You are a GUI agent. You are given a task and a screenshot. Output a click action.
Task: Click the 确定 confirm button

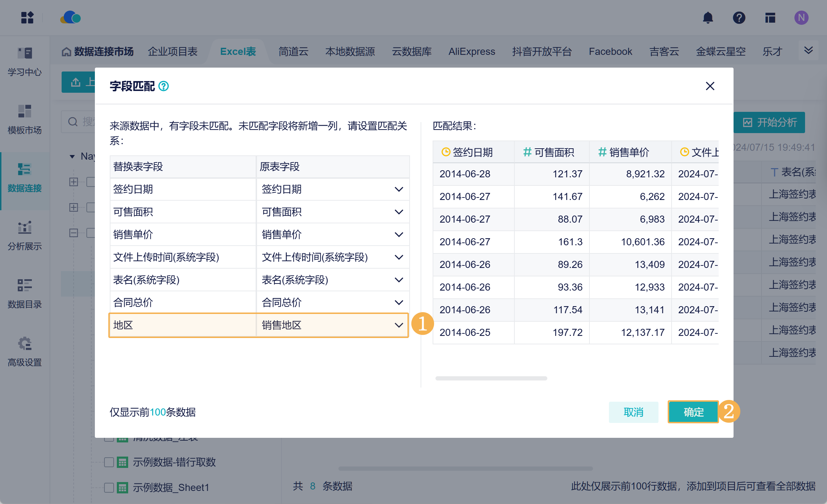click(x=693, y=412)
